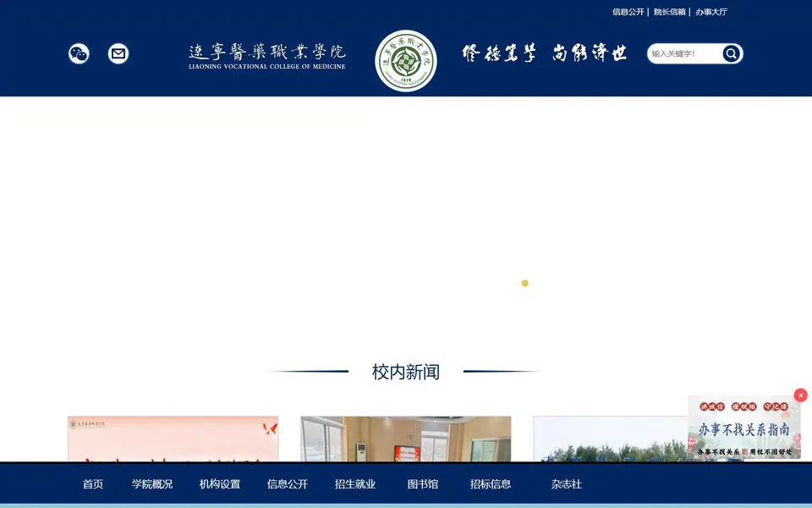Click the 输入关键字 search field
The image size is (812, 508).
point(684,53)
